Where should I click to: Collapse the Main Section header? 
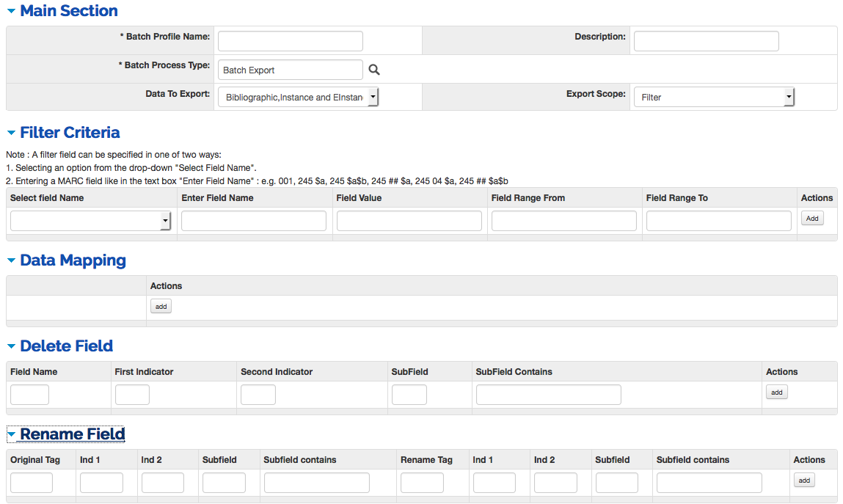(x=62, y=11)
